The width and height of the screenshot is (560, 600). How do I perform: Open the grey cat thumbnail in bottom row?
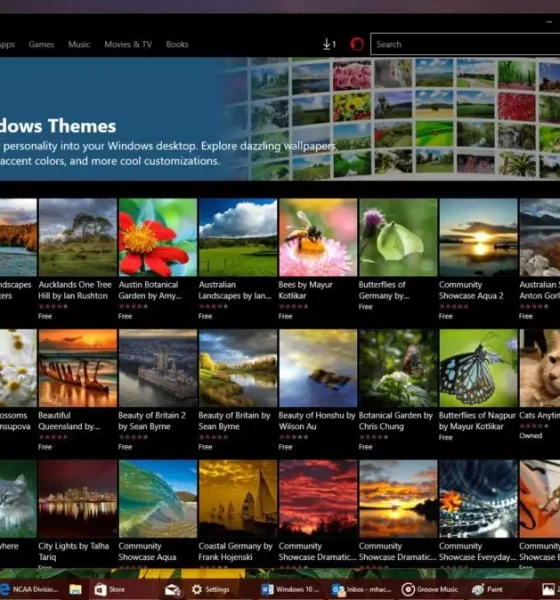(x=18, y=499)
